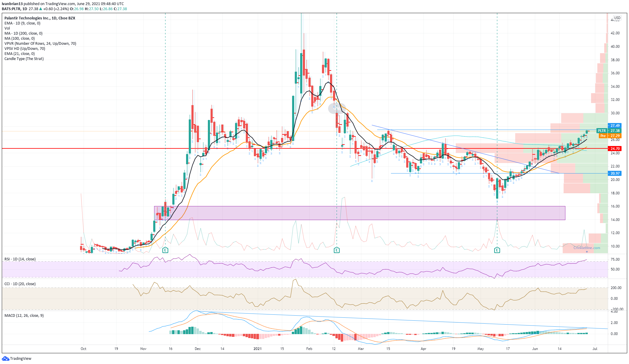Select the MACD (12, 26, close, 9) label
The height and width of the screenshot is (364, 629).
[x=24, y=315]
